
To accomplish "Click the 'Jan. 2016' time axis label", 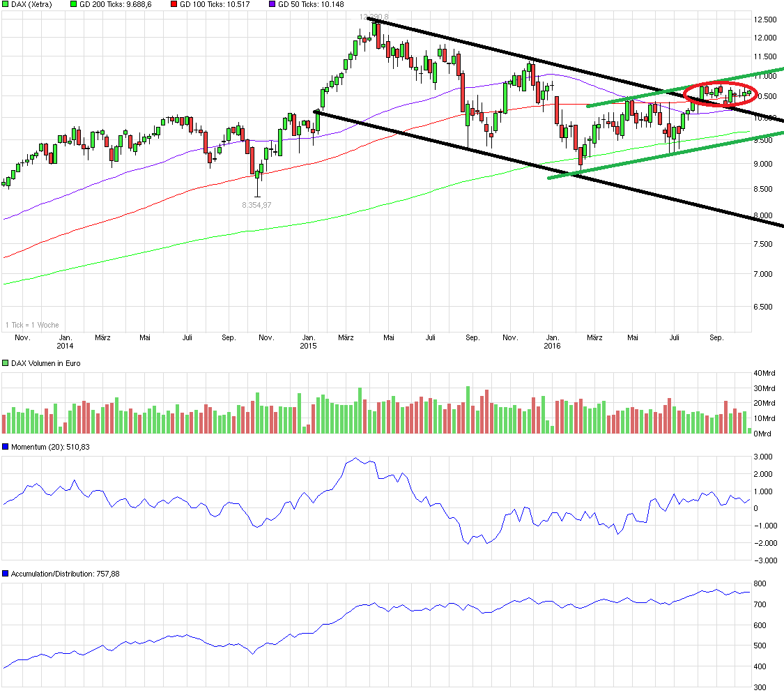I will (x=553, y=342).
